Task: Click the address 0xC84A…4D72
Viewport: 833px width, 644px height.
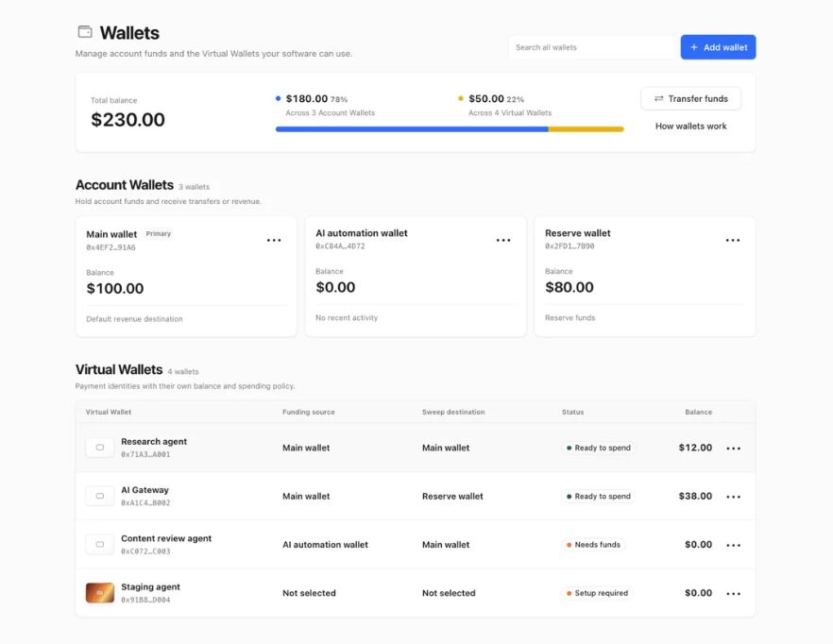Action: click(340, 246)
